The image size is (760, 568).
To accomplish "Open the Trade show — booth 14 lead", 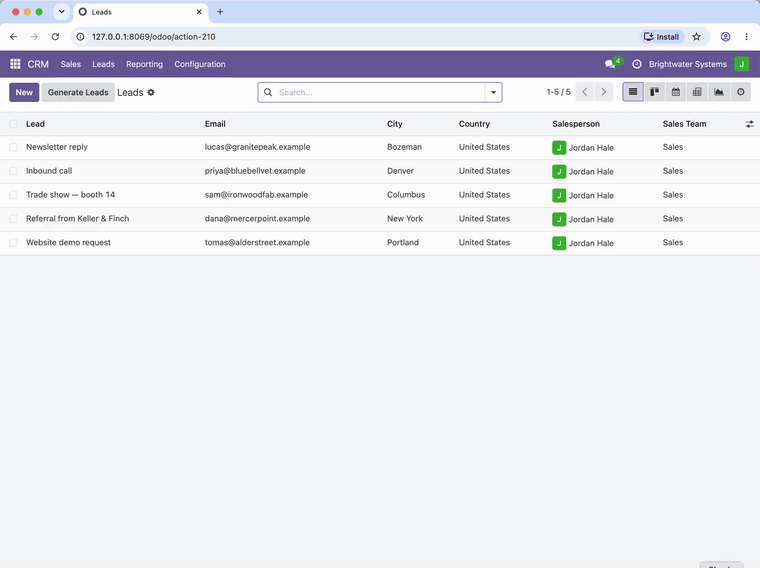I will click(71, 195).
